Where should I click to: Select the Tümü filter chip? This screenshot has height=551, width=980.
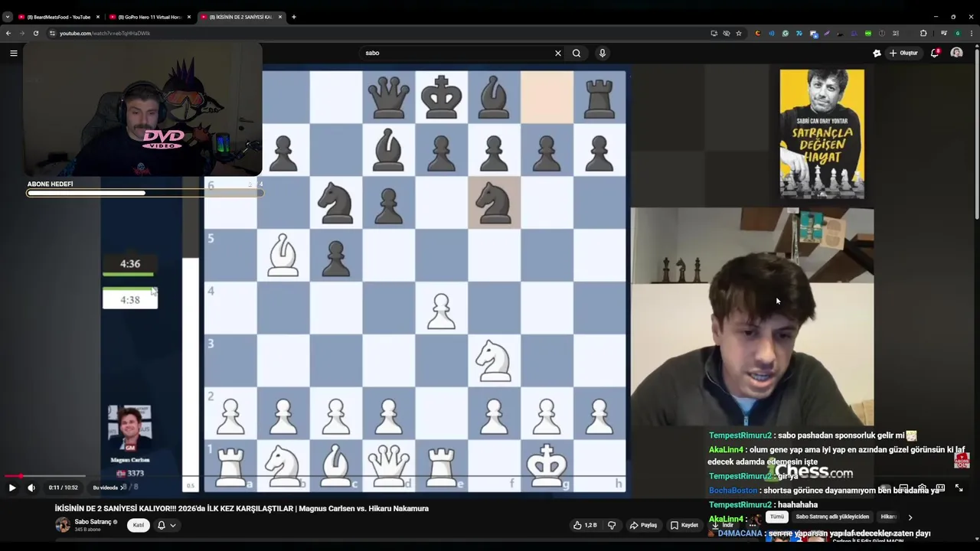click(x=777, y=517)
